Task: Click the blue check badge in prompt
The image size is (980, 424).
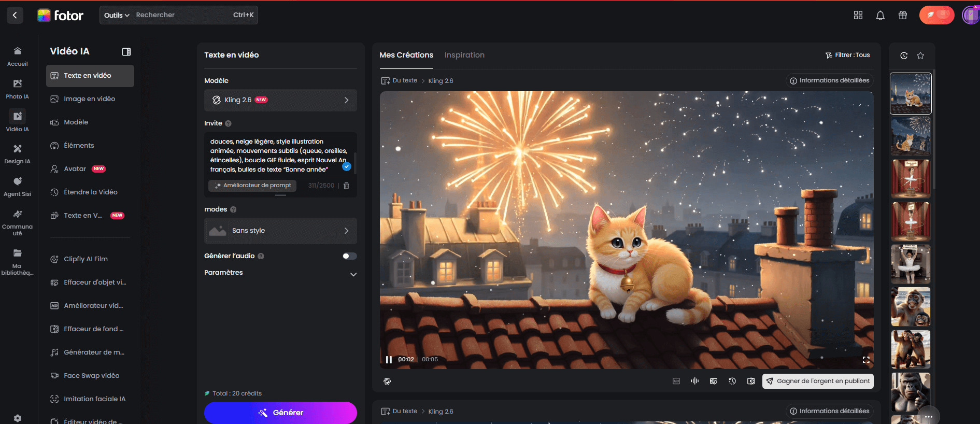Action: pyautogui.click(x=347, y=166)
